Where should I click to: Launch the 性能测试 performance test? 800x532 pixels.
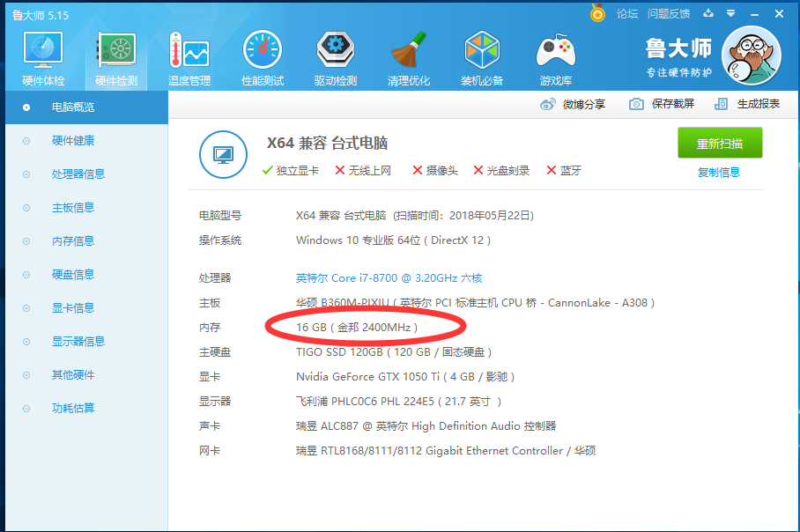pyautogui.click(x=263, y=59)
